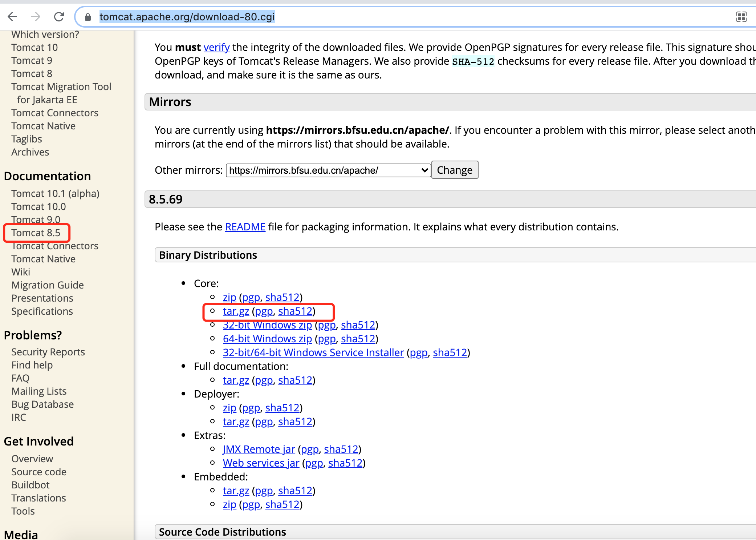Click the browser forward arrow
The image size is (756, 540).
(x=36, y=17)
